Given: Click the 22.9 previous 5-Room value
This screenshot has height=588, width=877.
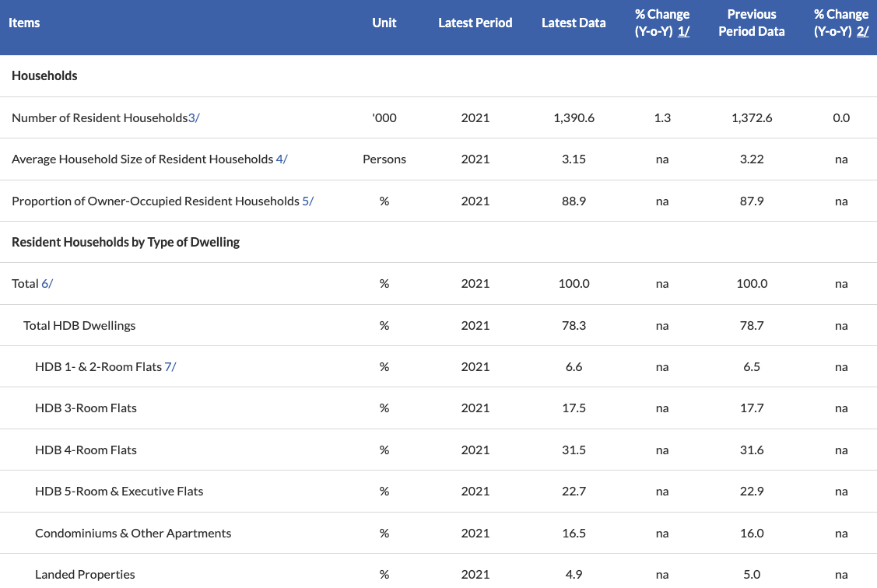Looking at the screenshot, I should pyautogui.click(x=752, y=492).
